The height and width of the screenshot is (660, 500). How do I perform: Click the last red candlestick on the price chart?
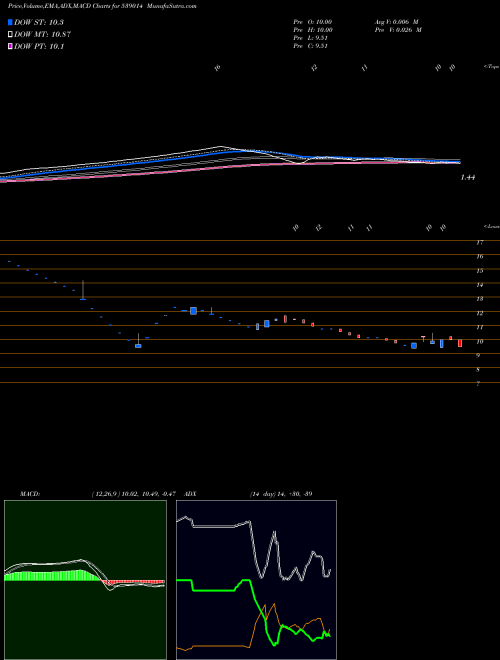[x=460, y=343]
